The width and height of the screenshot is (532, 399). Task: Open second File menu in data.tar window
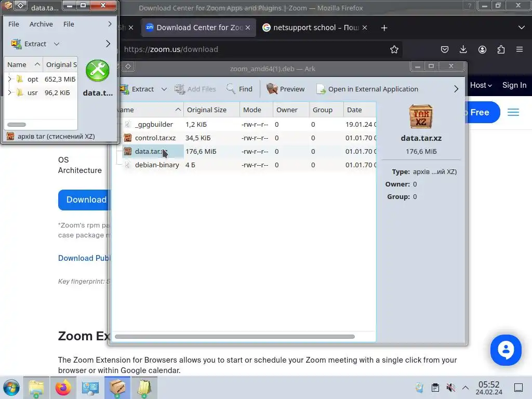click(69, 24)
